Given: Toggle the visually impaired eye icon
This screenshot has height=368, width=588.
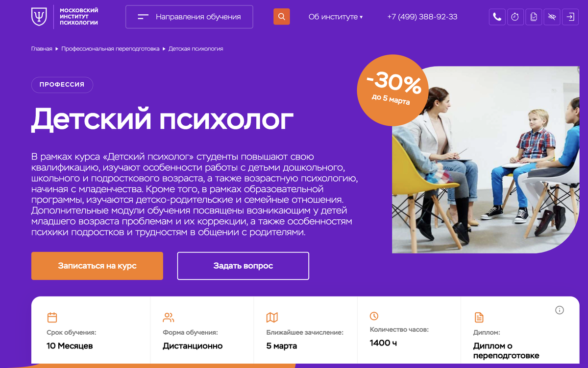Looking at the screenshot, I should pyautogui.click(x=552, y=17).
